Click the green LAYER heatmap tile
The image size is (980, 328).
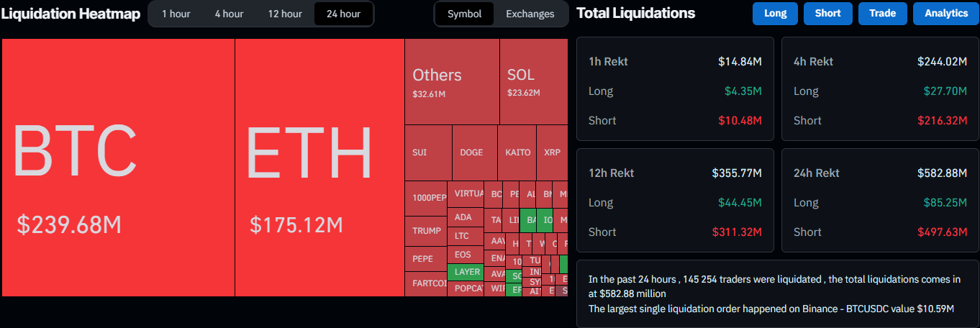click(466, 273)
